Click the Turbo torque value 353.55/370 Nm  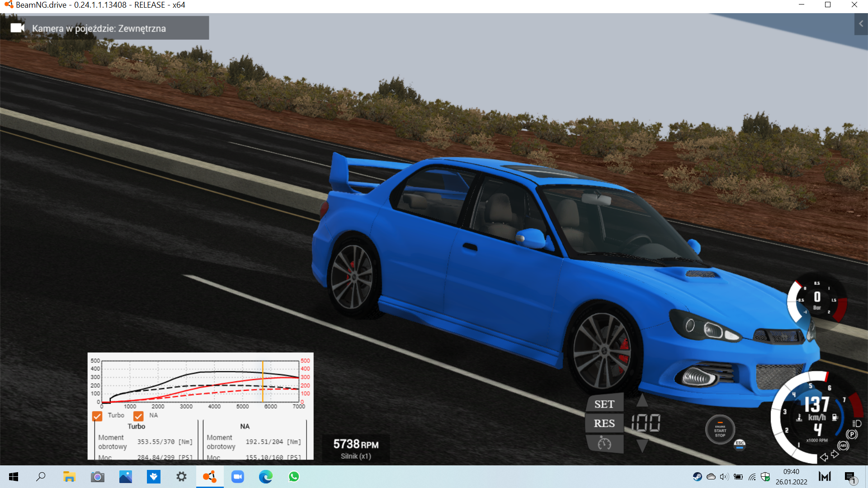165,442
